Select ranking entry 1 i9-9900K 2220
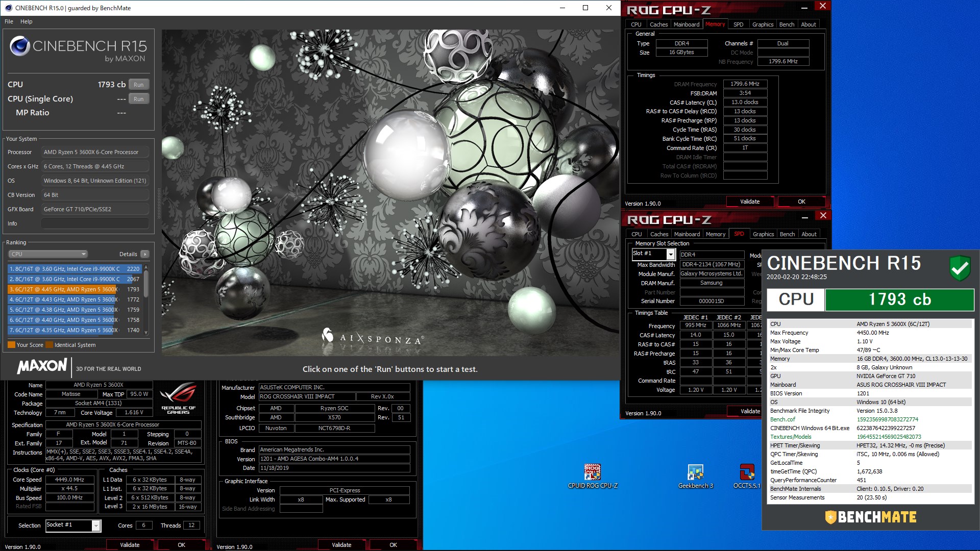Viewport: 980px width, 551px height. [x=75, y=269]
